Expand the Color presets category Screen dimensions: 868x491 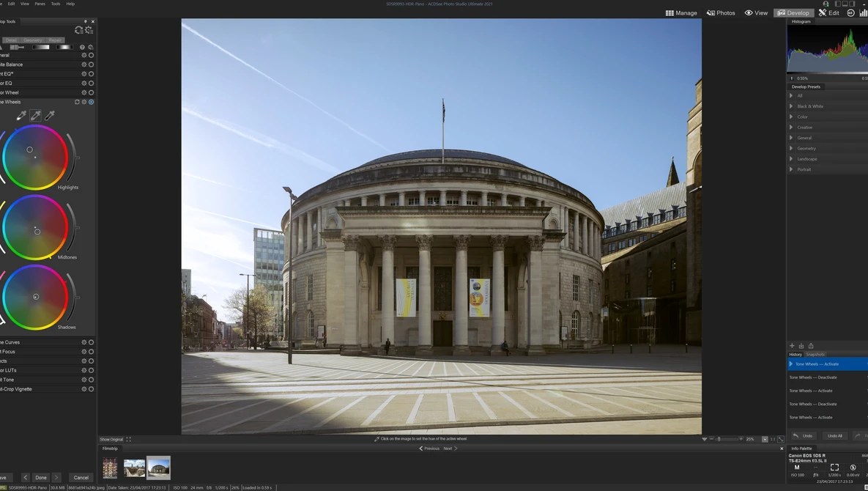click(791, 117)
